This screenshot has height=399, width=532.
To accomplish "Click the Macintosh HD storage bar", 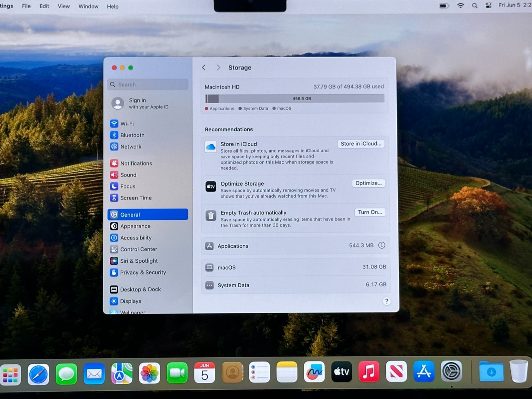I will coord(295,98).
